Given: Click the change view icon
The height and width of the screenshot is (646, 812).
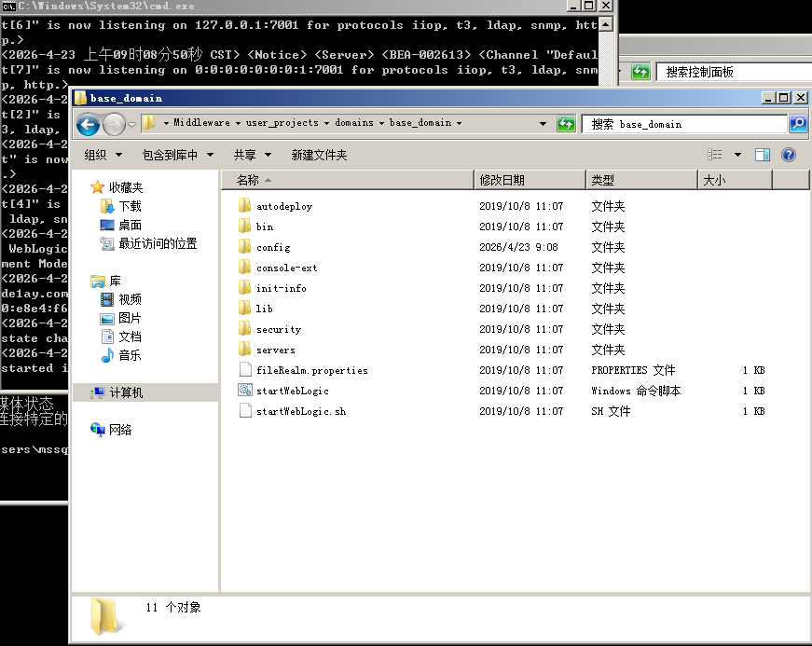Looking at the screenshot, I should [x=715, y=155].
